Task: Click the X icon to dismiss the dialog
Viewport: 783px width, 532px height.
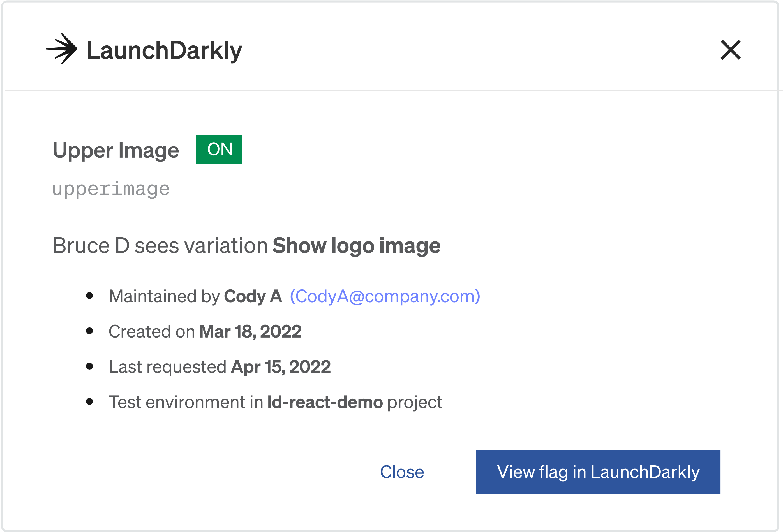Action: coord(731,50)
